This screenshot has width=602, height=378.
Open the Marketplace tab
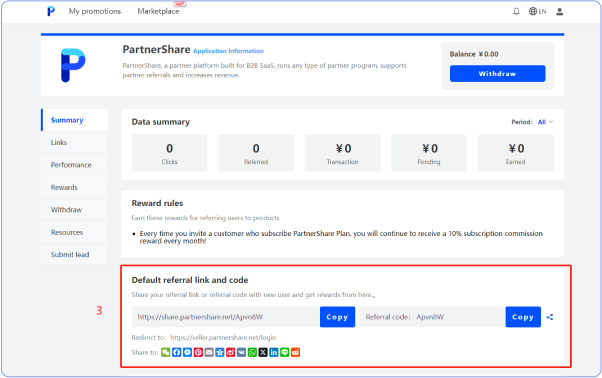coord(158,12)
